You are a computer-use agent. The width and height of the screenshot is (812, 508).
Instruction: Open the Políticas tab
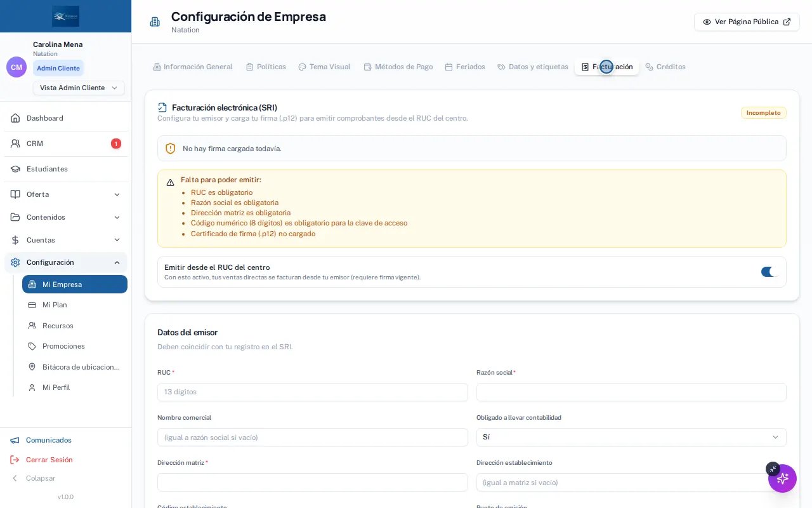(266, 67)
